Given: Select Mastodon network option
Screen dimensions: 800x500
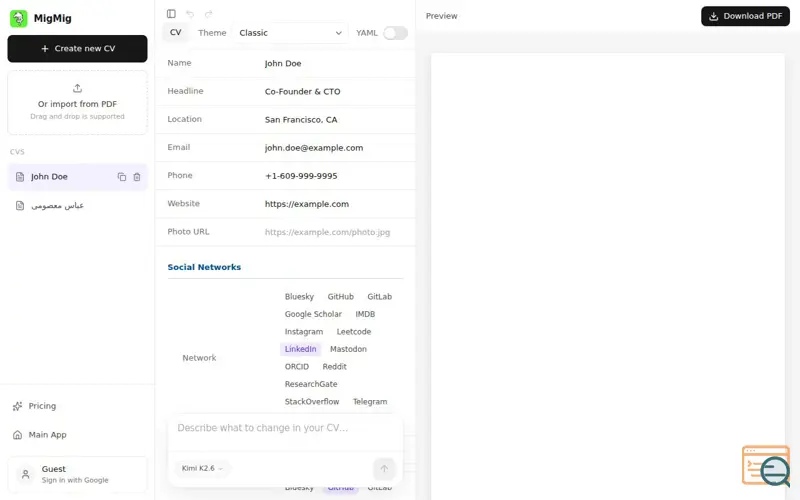Looking at the screenshot, I should click(348, 349).
